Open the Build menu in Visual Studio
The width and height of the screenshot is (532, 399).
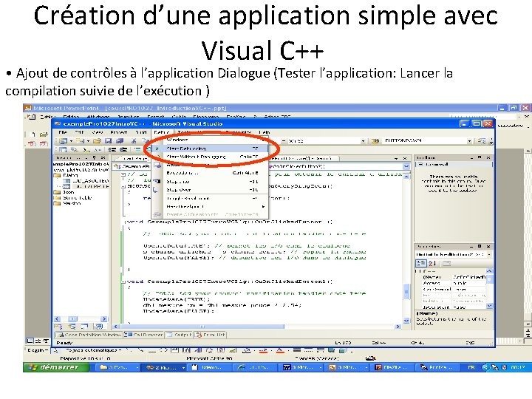(141, 132)
